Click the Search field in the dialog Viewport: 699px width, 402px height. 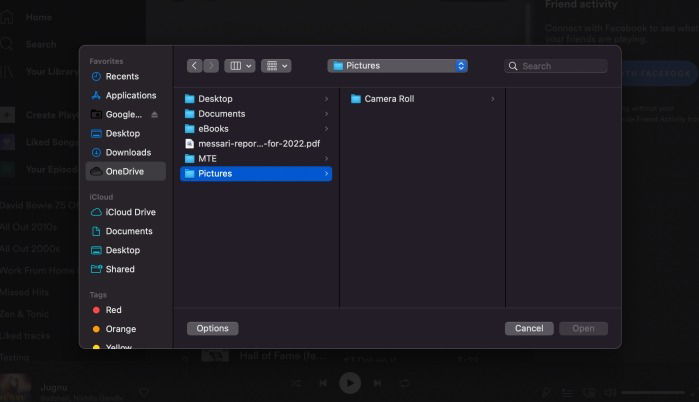pos(556,66)
